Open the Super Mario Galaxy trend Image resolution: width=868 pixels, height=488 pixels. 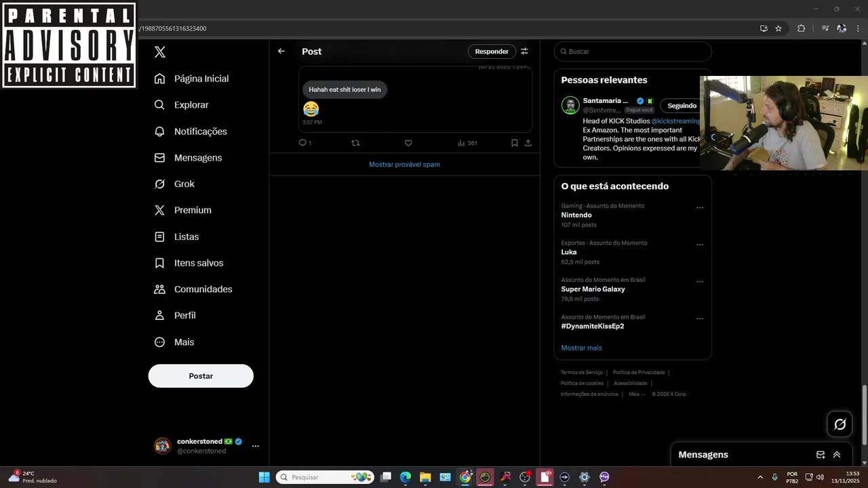(x=593, y=289)
